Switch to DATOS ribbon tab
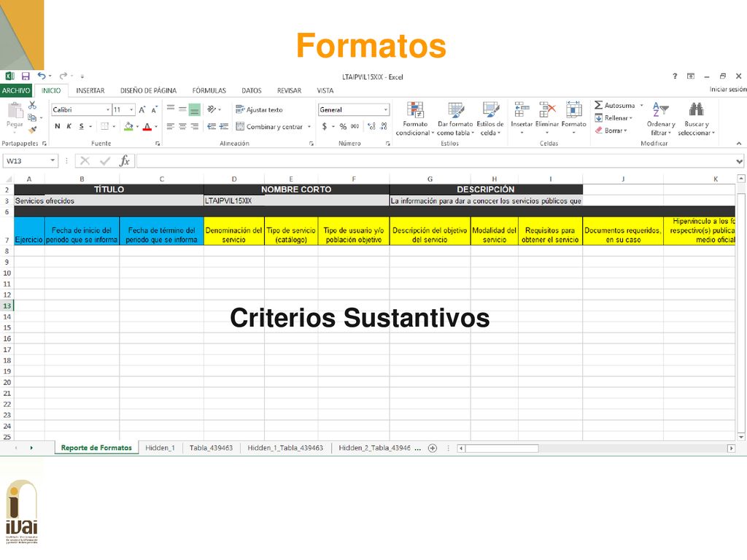The image size is (747, 560). tap(252, 90)
